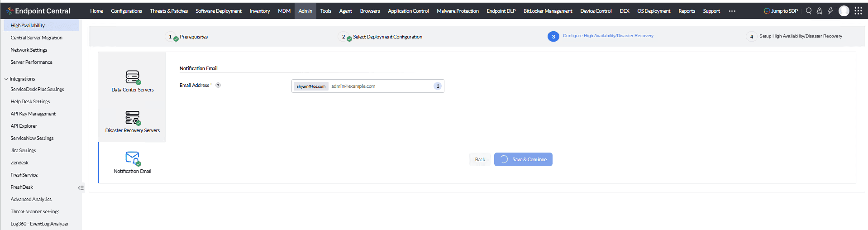
Task: Open Threat scanner settings
Action: (35, 211)
